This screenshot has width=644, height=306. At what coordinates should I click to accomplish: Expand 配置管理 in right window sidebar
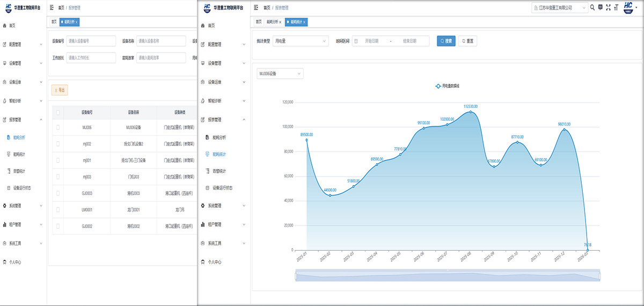224,44
